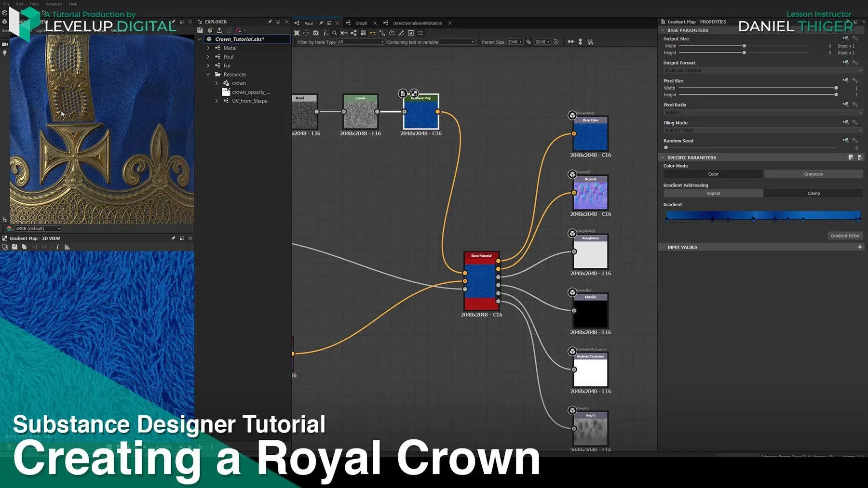868x488 pixels.
Task: Set Gradient Addressing to Clamp
Action: click(814, 193)
